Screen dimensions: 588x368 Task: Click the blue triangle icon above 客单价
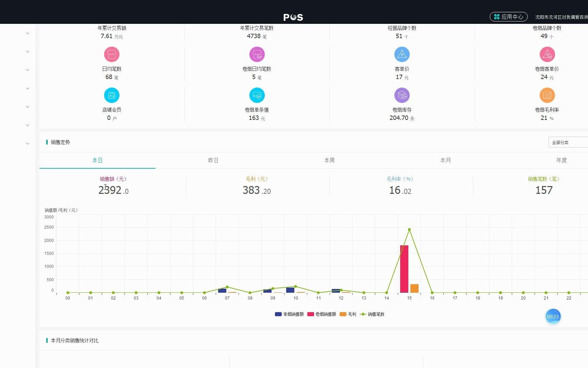[402, 54]
